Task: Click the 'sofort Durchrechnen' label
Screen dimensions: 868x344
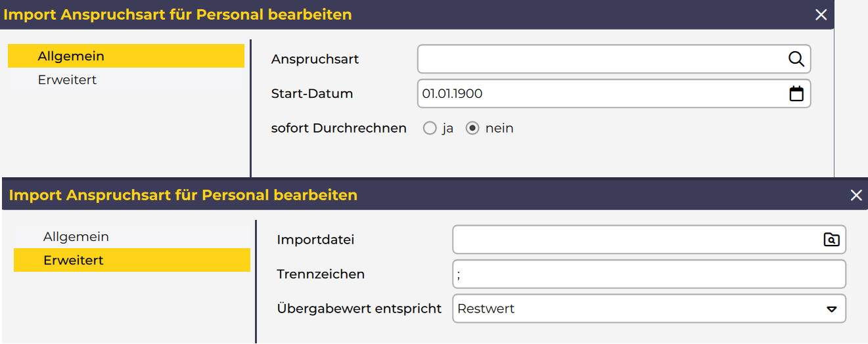Action: (338, 129)
